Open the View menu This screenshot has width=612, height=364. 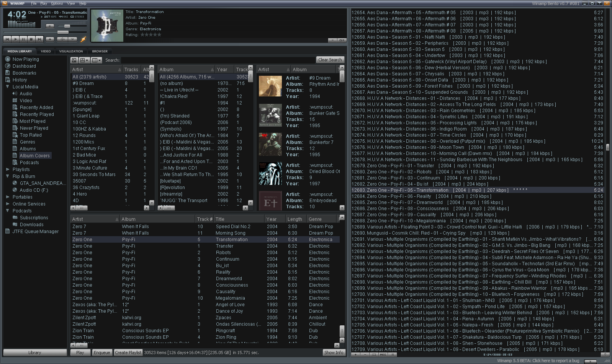coord(71,3)
